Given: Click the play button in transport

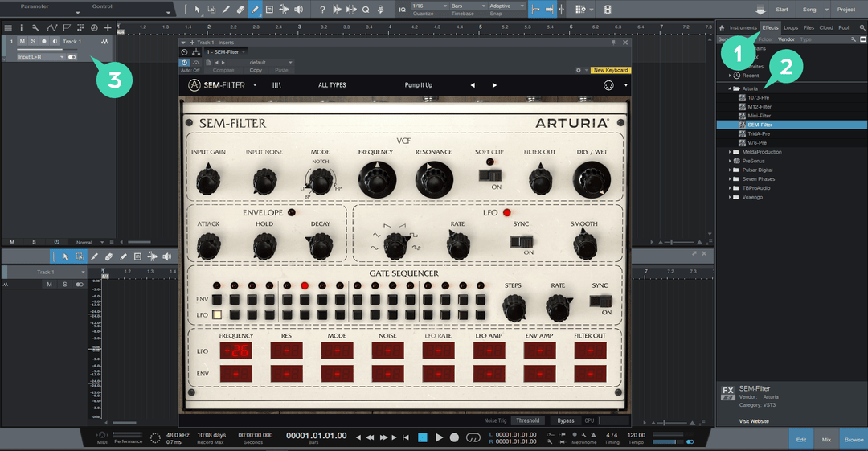Looking at the screenshot, I should click(439, 437).
